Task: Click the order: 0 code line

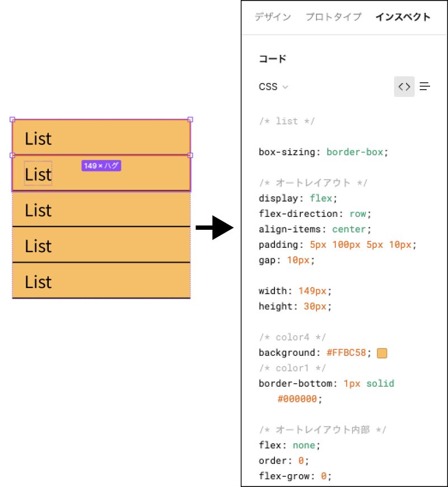Action: 284,461
